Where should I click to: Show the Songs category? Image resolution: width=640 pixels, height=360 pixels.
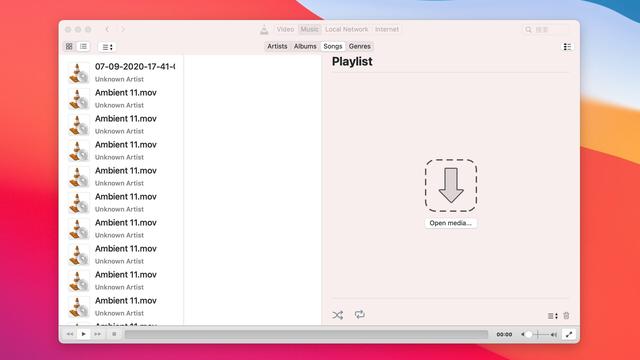(x=333, y=47)
